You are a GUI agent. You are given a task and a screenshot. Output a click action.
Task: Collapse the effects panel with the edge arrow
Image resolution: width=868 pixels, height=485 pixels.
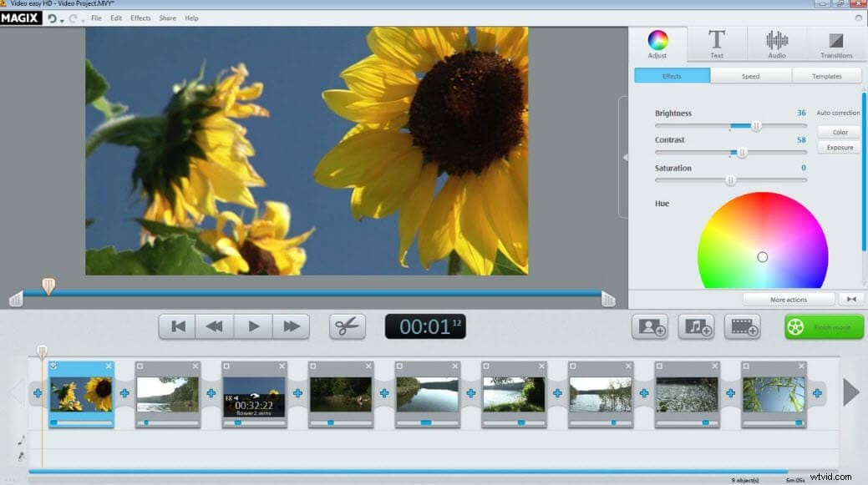[623, 155]
